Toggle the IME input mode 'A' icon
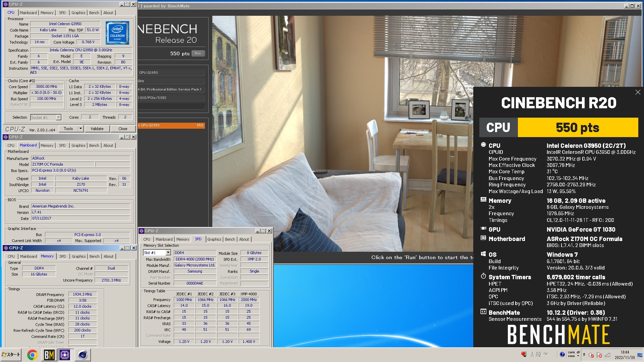This screenshot has width=644, height=362. [532, 354]
